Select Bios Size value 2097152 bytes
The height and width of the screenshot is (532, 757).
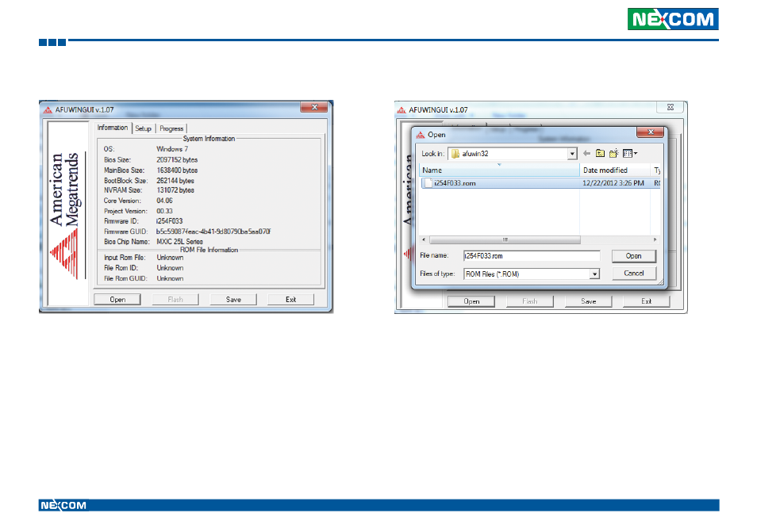177,159
